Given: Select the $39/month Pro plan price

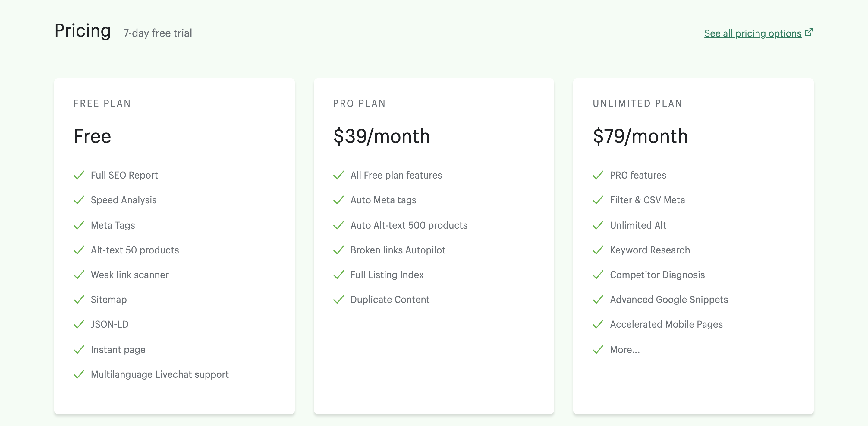Looking at the screenshot, I should tap(382, 136).
